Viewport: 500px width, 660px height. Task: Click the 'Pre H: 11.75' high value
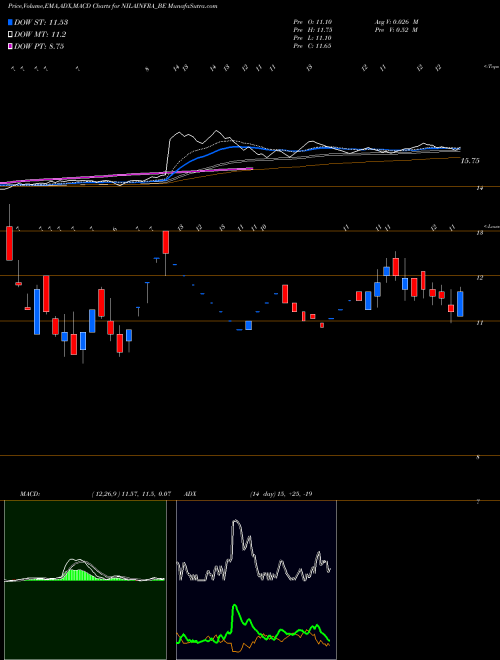coord(312,30)
